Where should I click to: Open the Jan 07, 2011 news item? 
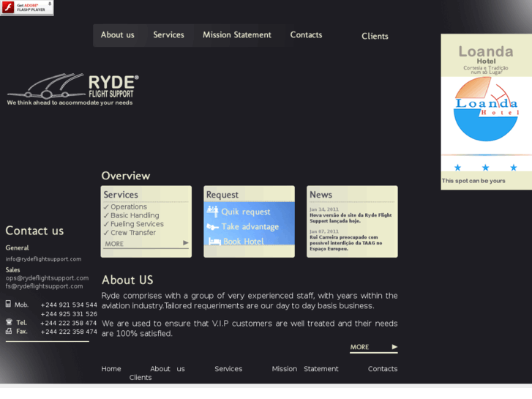click(x=345, y=240)
